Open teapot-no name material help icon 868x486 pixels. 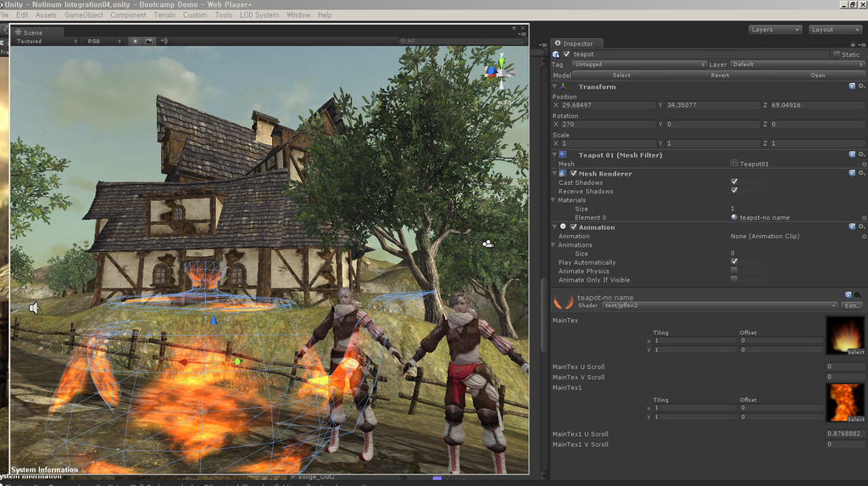[x=848, y=295]
